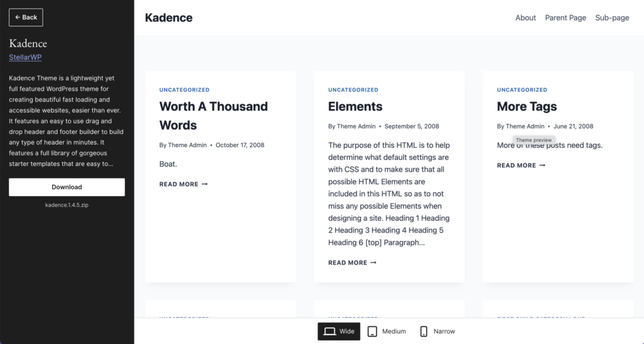Click the Kadence site title

169,18
